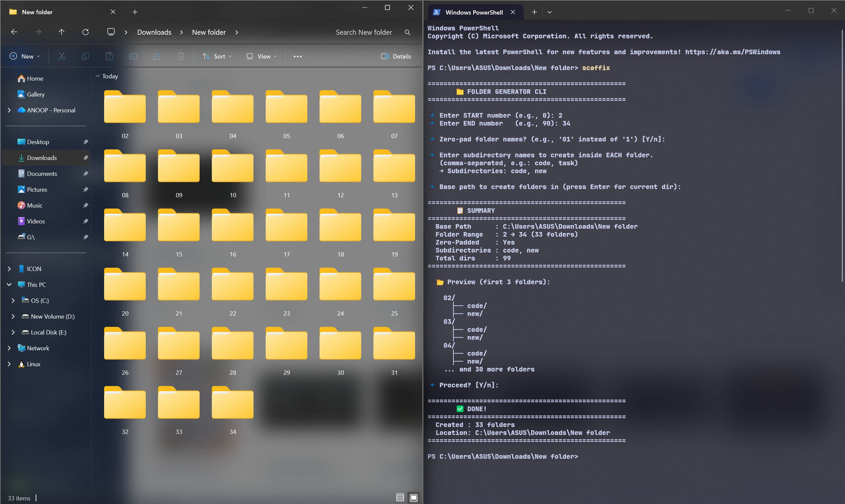845x504 pixels.
Task: Click the PowerShell vertical scrollbar
Action: 842,156
